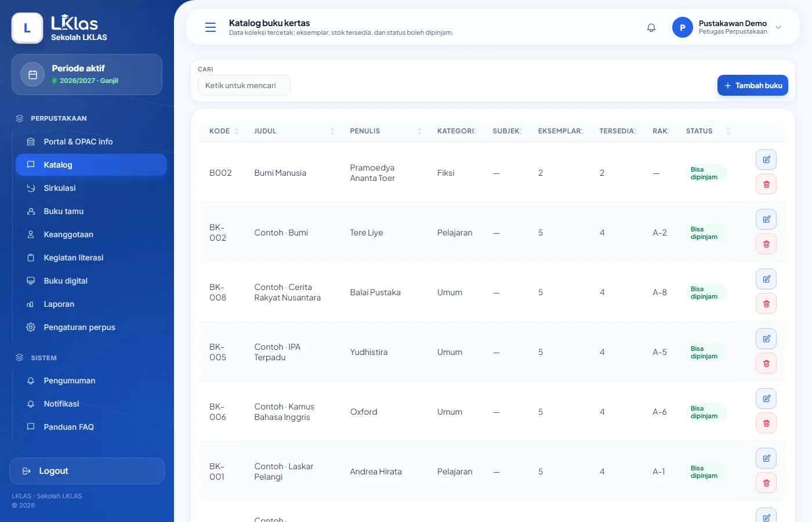Screen dimensions: 812x522
Task: Open Panduan FAQ link
Action: (91, 427)
